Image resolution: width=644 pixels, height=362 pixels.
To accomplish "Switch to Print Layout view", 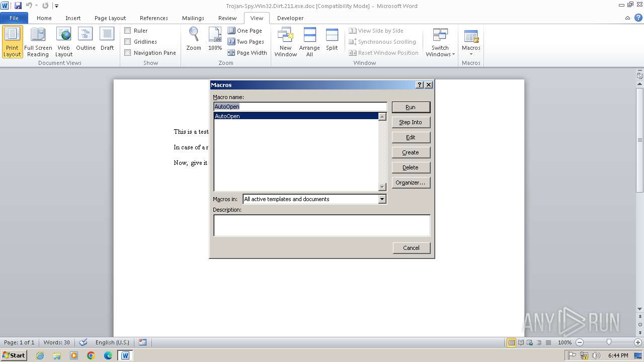I will click(12, 42).
